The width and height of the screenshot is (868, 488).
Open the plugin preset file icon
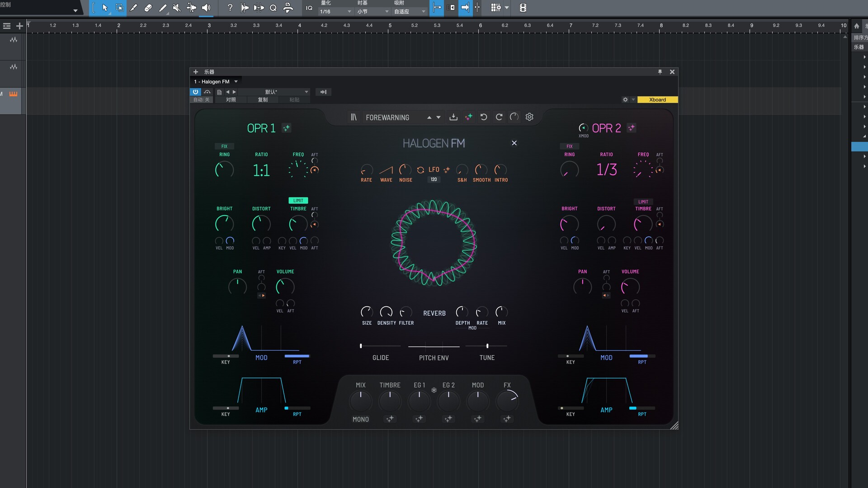[219, 92]
